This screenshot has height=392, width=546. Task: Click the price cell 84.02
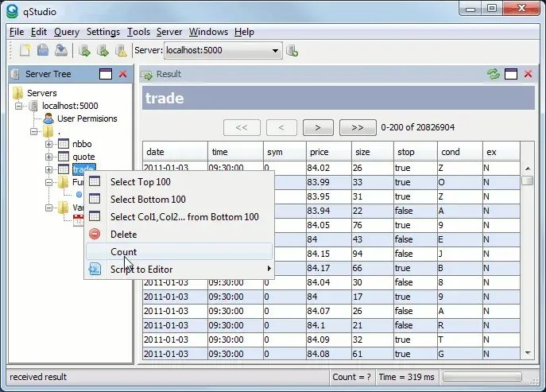[x=329, y=168]
